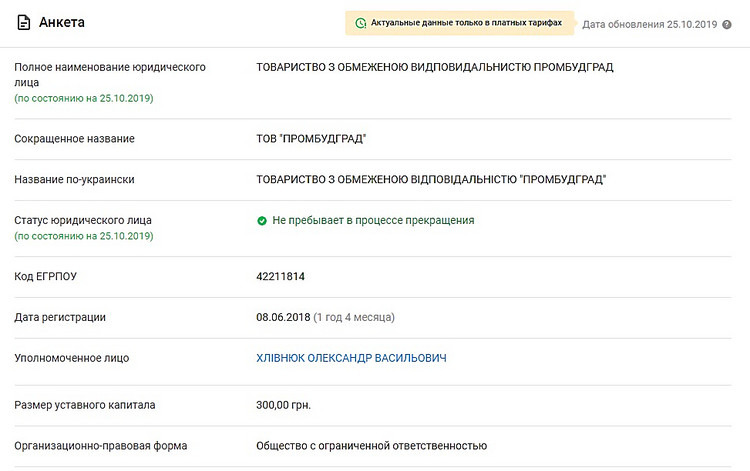Click the ЕГРПОУ code value 42211814
This screenshot has height=471, width=750.
pyautogui.click(x=281, y=276)
